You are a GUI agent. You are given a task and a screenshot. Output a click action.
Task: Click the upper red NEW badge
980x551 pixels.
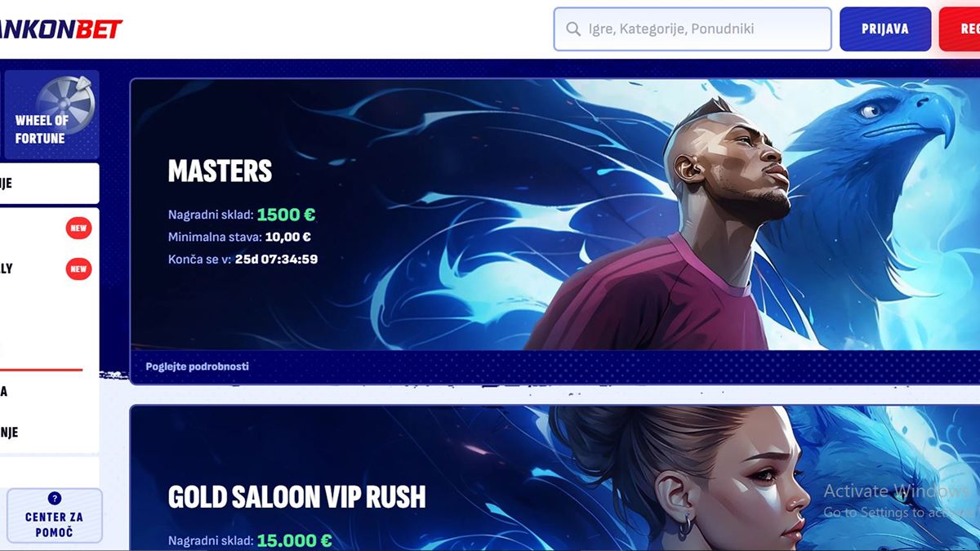point(78,229)
